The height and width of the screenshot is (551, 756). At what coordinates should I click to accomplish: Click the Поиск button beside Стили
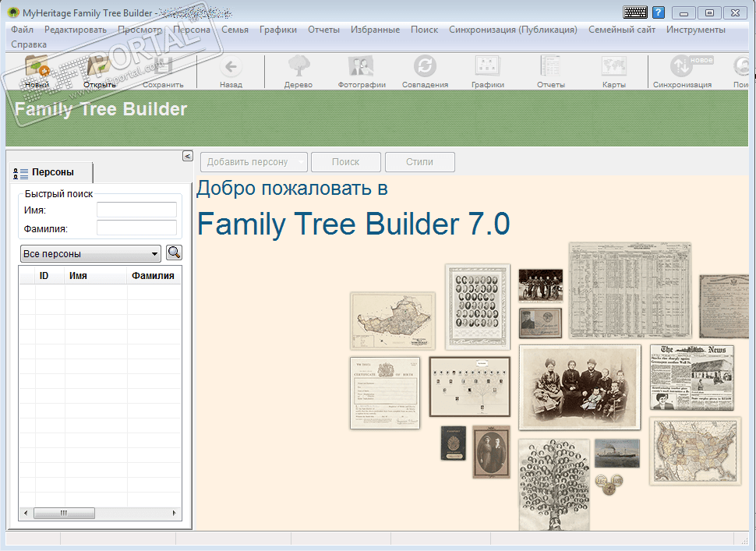(346, 162)
